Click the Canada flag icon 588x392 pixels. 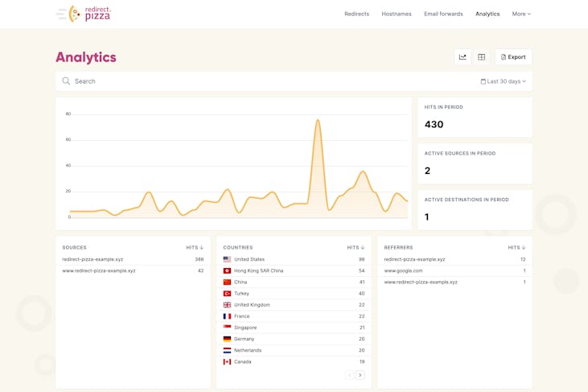click(227, 362)
